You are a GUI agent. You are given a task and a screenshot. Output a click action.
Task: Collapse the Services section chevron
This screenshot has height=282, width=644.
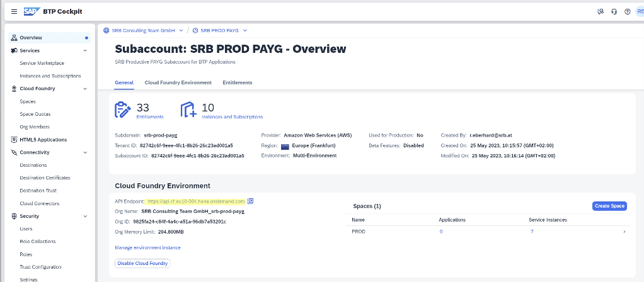[x=86, y=50]
